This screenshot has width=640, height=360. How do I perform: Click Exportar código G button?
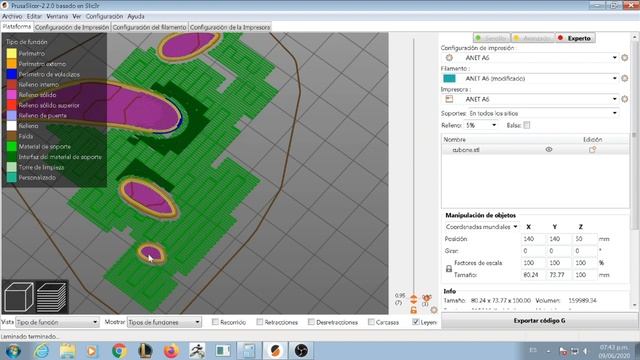point(539,321)
